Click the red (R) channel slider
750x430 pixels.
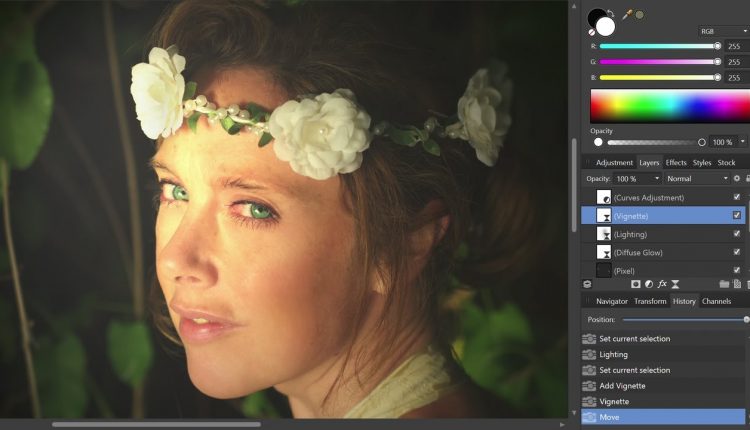tap(660, 46)
